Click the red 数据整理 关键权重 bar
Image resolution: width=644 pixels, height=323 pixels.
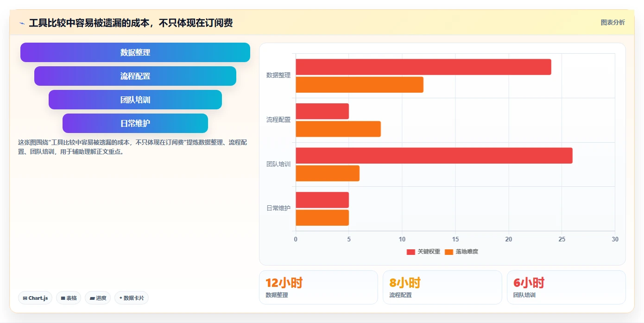point(423,67)
